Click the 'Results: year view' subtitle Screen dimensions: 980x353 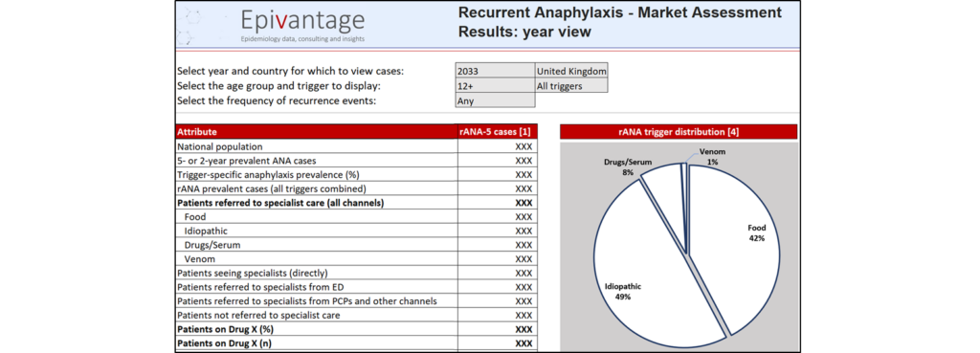(x=524, y=32)
